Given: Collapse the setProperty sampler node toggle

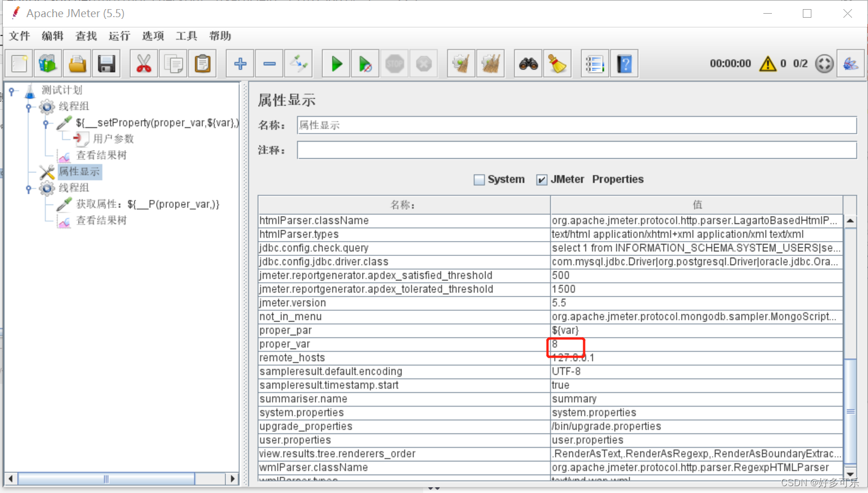Looking at the screenshot, I should click(46, 123).
